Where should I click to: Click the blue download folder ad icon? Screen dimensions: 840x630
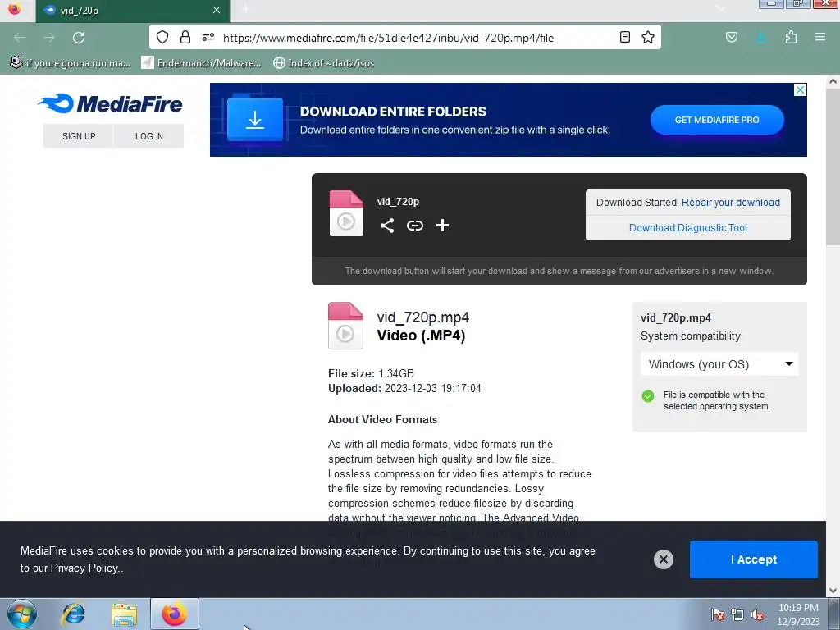[x=255, y=120]
